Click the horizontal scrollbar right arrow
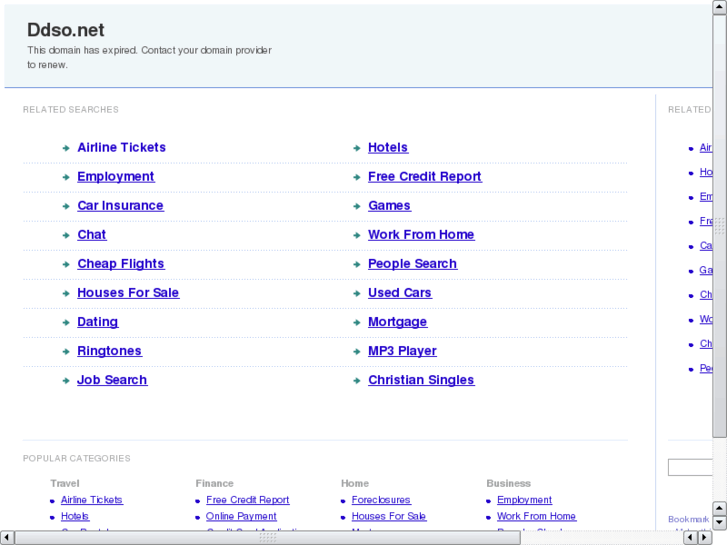Screen dimensions: 727x545 point(704,537)
